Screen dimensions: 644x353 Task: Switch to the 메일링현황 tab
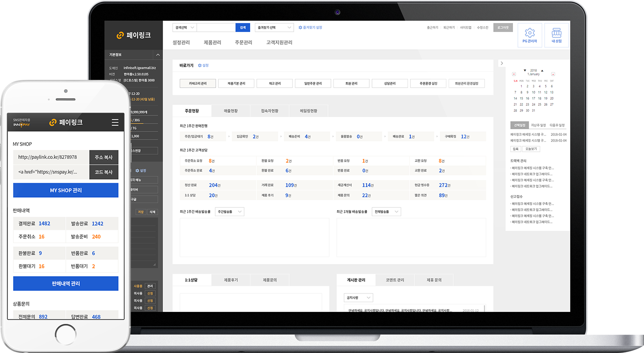tap(308, 111)
